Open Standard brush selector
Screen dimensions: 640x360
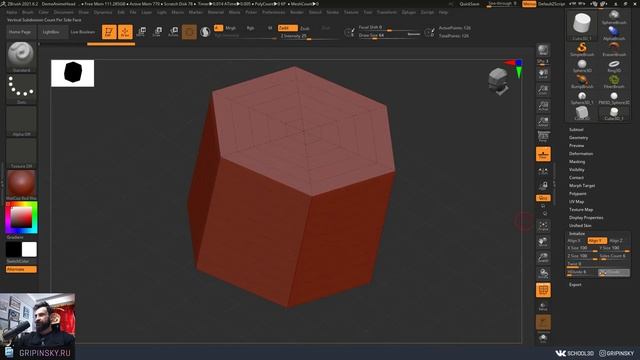(x=21, y=57)
